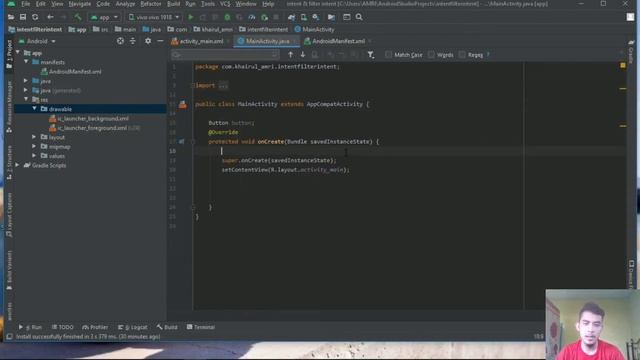
Task: Make project with the green hammer icon
Action: 78,17
